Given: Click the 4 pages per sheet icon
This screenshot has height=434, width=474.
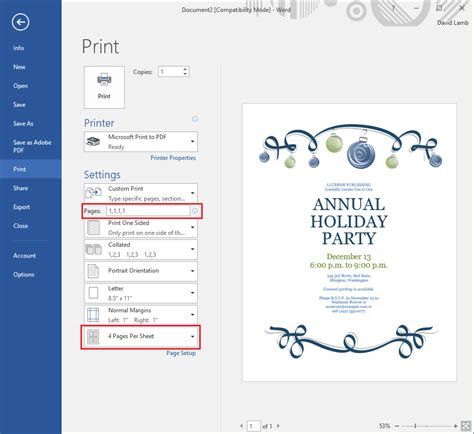Looking at the screenshot, I should click(x=93, y=337).
